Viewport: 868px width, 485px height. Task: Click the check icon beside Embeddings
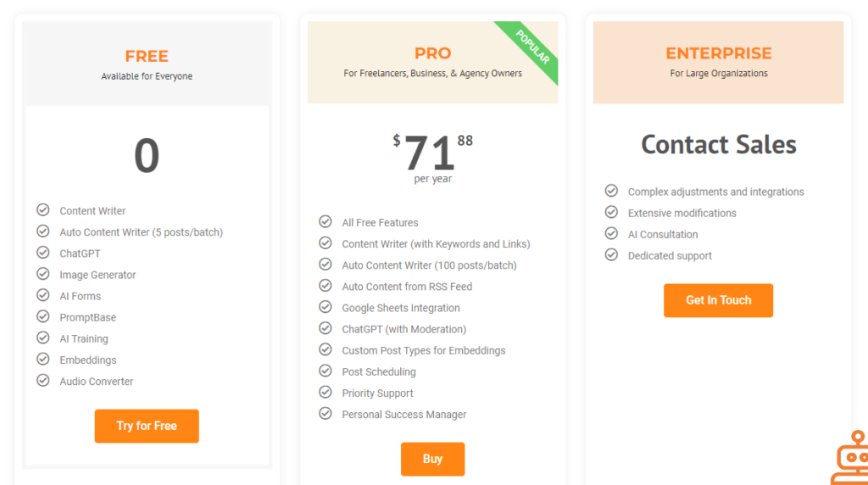[43, 360]
